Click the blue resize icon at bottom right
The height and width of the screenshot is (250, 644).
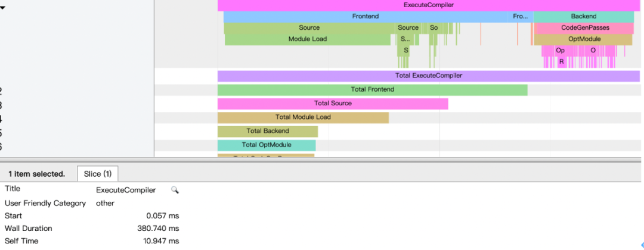pos(642,245)
